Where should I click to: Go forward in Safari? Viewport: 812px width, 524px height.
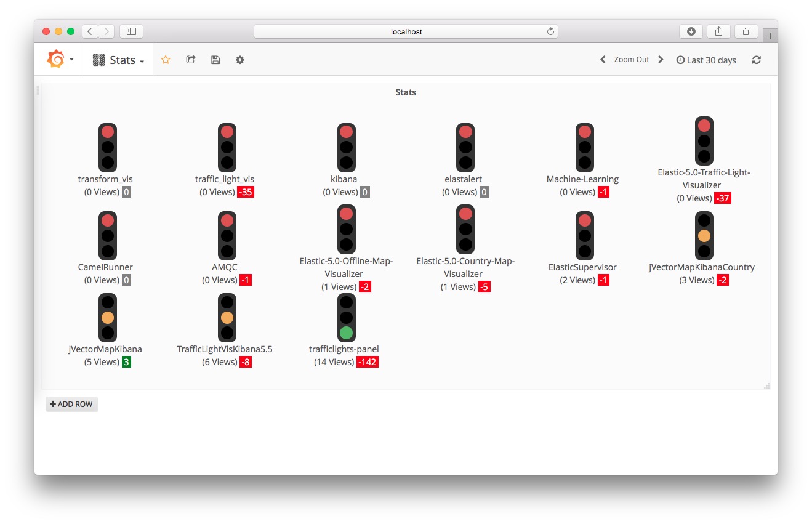point(107,31)
